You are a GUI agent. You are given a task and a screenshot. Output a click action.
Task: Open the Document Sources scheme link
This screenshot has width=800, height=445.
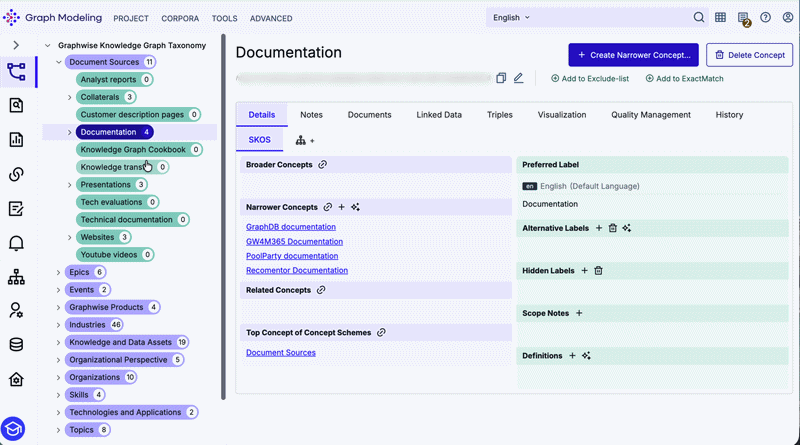point(281,352)
